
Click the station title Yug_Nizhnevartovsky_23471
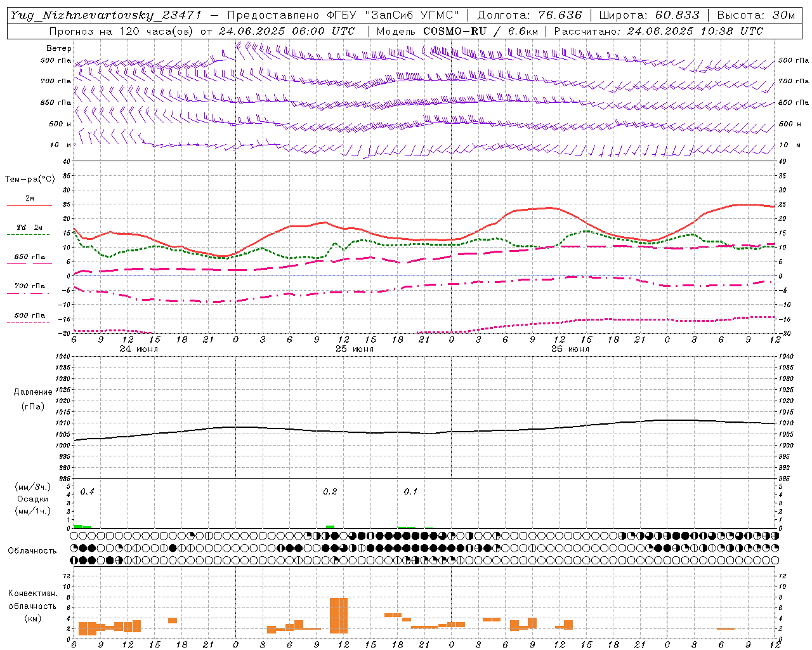(x=106, y=15)
